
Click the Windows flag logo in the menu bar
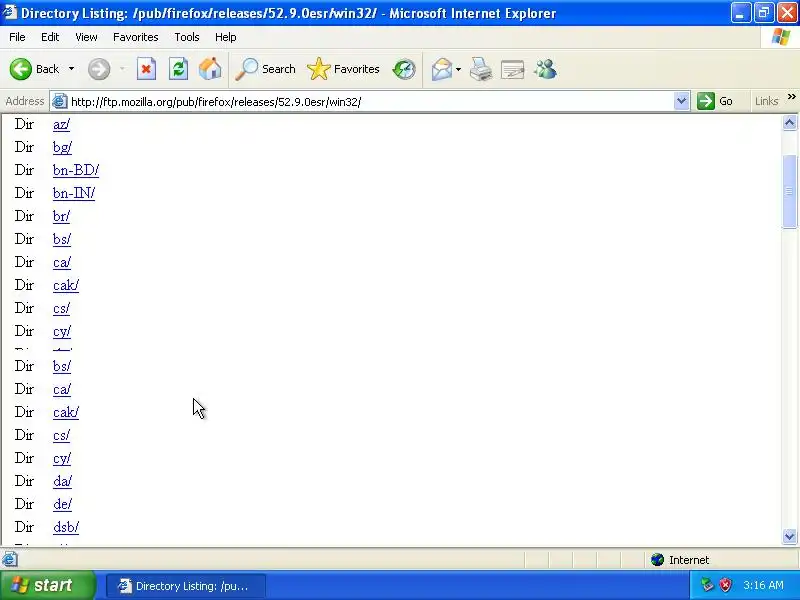(x=780, y=37)
